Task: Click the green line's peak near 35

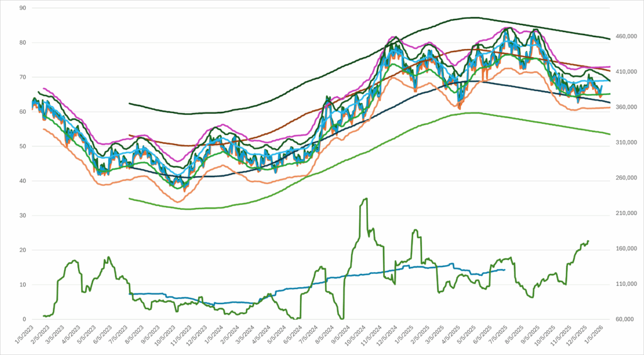Action: coord(365,199)
